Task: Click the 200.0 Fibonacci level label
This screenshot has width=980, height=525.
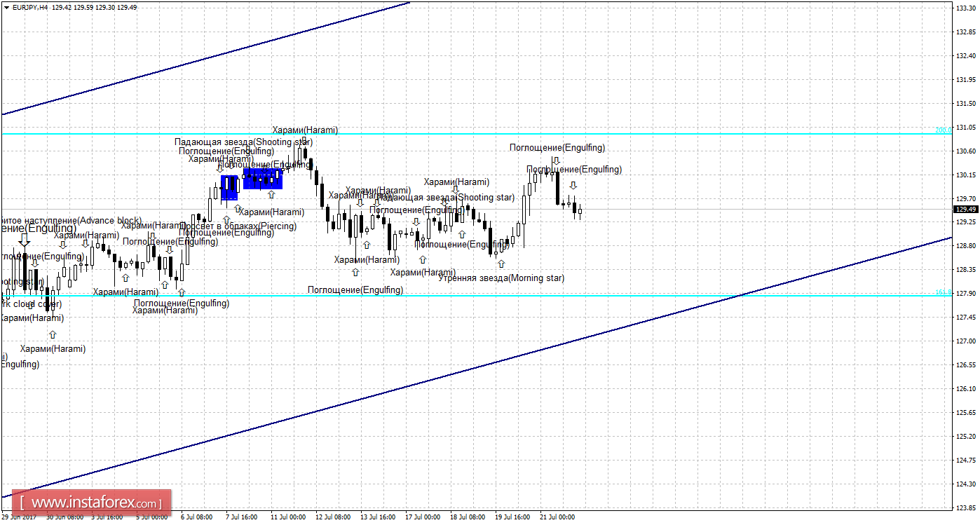Action: click(943, 130)
